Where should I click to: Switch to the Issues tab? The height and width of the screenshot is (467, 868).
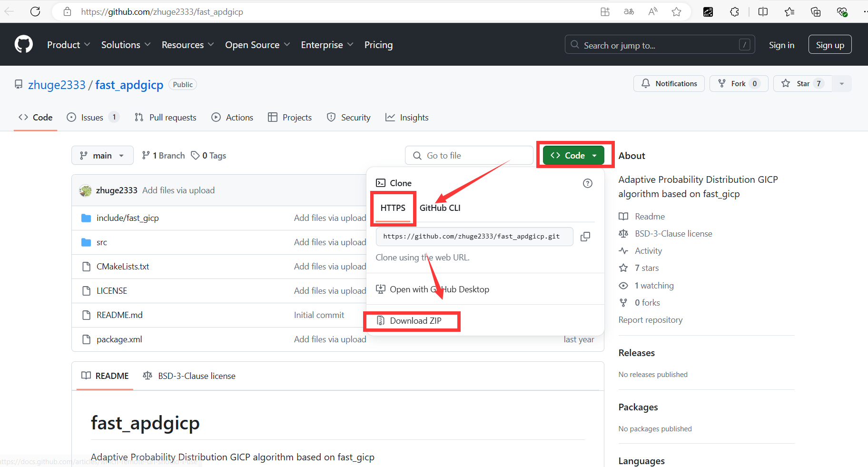(x=93, y=117)
